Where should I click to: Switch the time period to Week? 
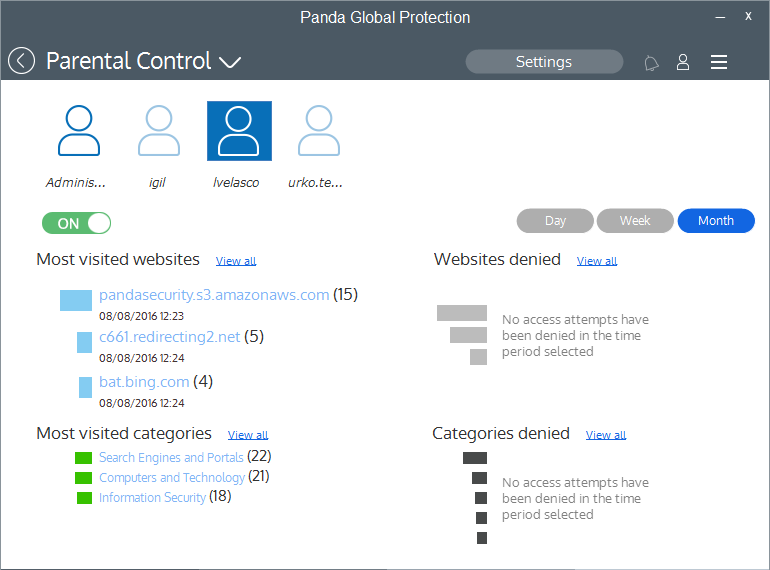click(635, 221)
